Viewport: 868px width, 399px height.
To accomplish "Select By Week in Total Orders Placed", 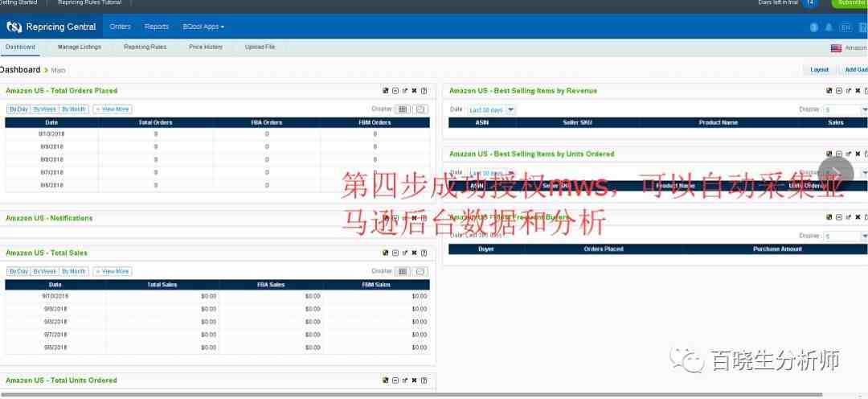I will pyautogui.click(x=44, y=109).
